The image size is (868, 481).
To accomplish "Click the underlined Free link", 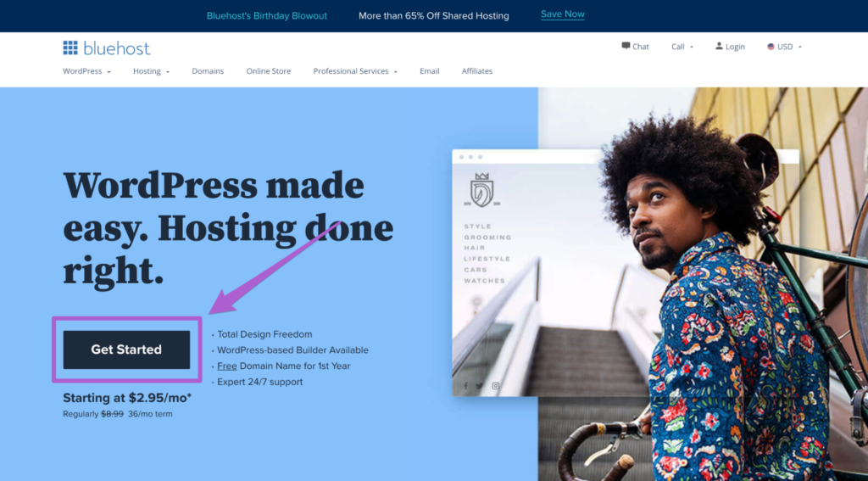I will pyautogui.click(x=227, y=366).
